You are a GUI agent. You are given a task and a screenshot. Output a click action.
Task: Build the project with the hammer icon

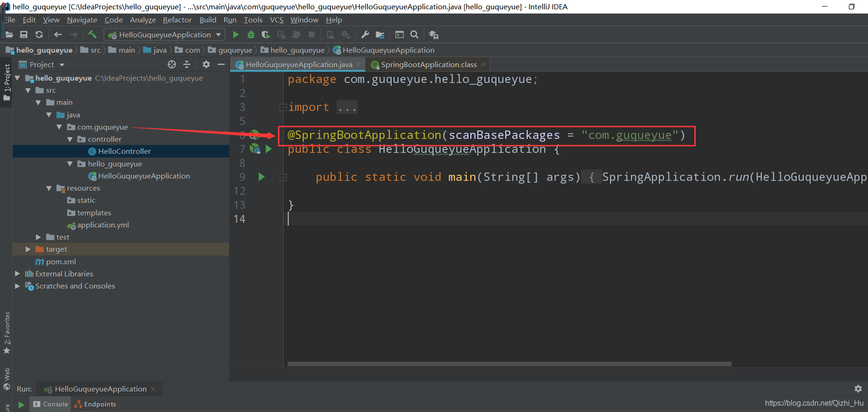click(92, 34)
